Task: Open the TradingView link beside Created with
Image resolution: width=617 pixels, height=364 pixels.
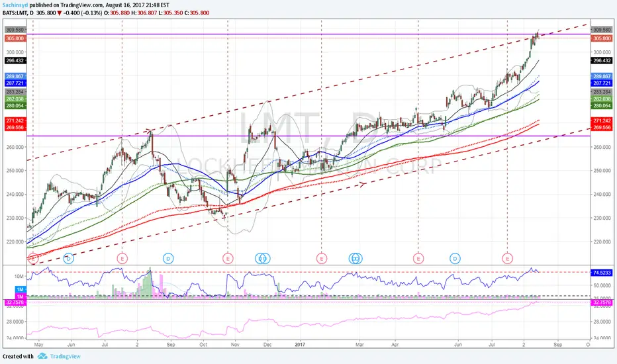Action: pyautogui.click(x=65, y=357)
